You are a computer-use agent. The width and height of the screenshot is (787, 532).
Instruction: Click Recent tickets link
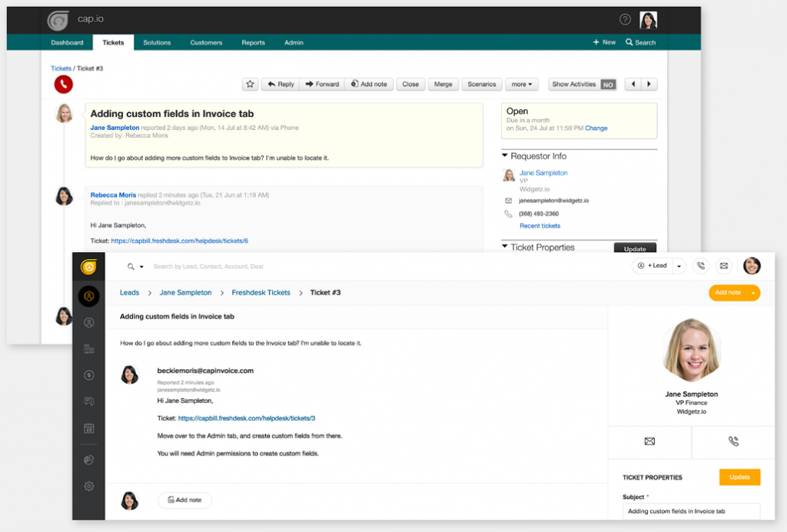[540, 226]
